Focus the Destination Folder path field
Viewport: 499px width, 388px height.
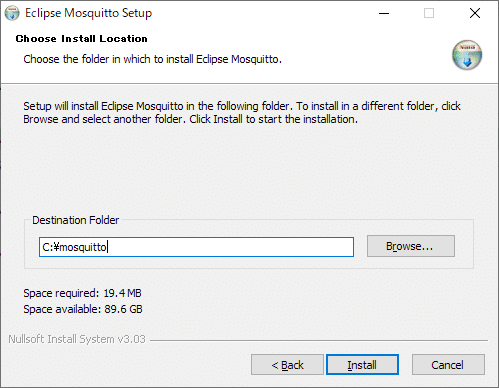(x=196, y=247)
